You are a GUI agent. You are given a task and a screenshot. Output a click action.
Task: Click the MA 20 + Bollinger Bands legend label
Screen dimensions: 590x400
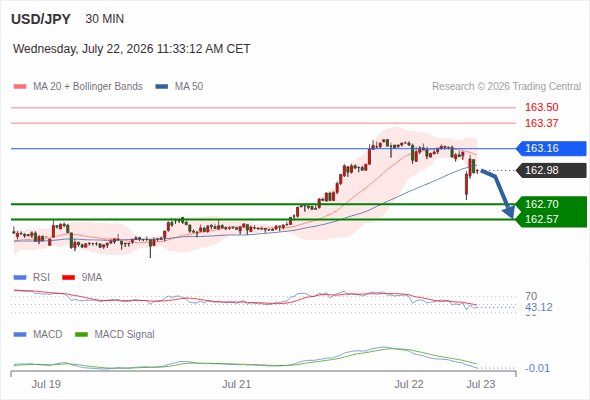[88, 87]
